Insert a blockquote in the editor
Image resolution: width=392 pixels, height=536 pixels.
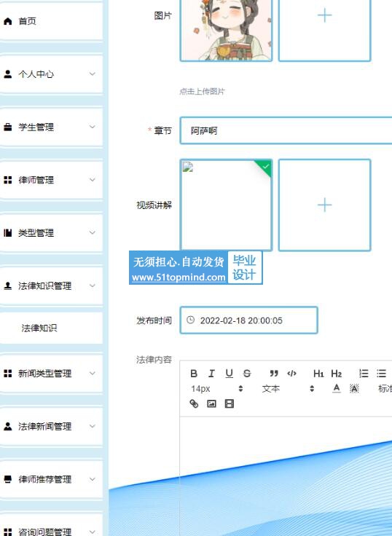(274, 374)
